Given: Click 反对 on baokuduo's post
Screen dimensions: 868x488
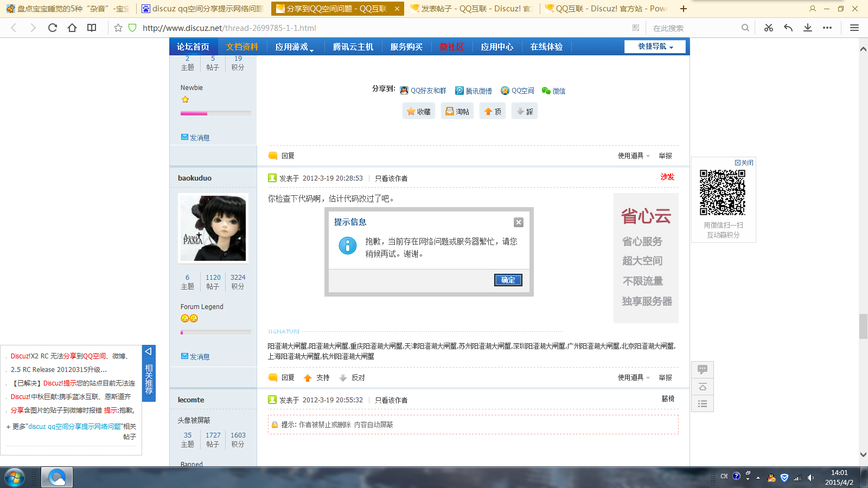Looking at the screenshot, I should click(x=352, y=377).
